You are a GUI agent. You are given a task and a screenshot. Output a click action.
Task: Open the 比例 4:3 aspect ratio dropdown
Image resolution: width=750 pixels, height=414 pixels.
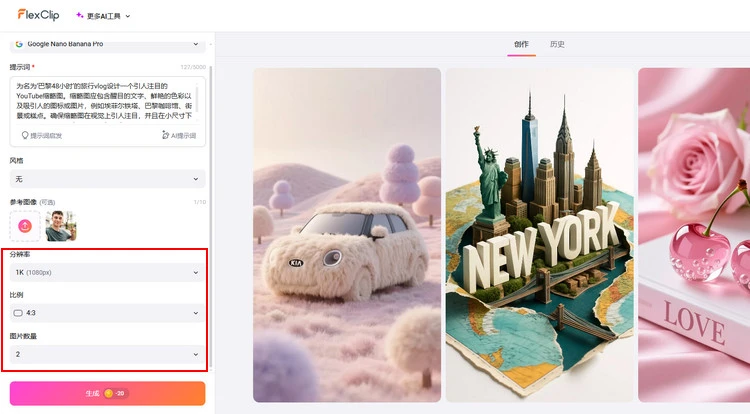point(107,313)
